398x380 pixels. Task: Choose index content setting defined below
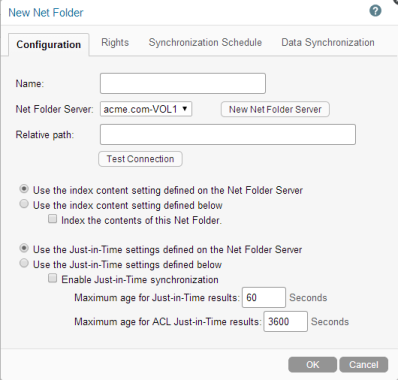click(24, 204)
